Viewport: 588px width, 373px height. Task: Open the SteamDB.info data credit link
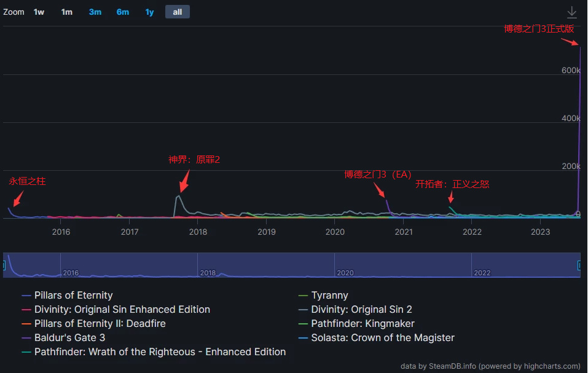[x=452, y=366]
